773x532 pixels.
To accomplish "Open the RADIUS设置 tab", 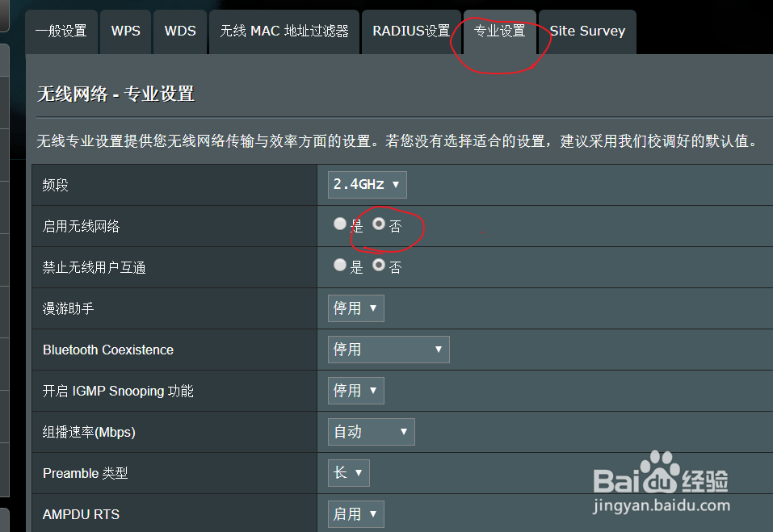I will pos(411,31).
